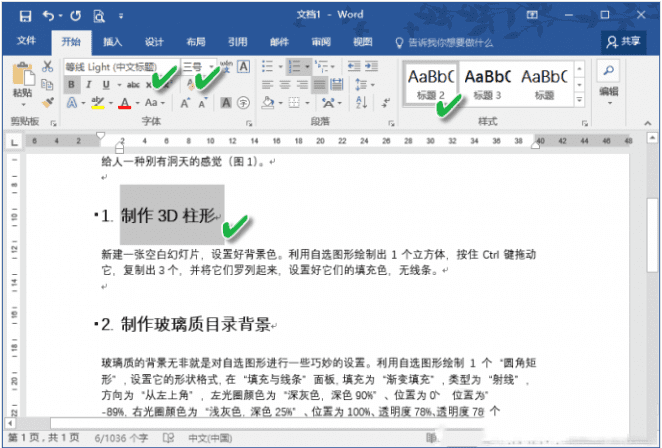This screenshot has height=448, width=662.
Task: Align paragraph to the left
Action: click(x=267, y=84)
